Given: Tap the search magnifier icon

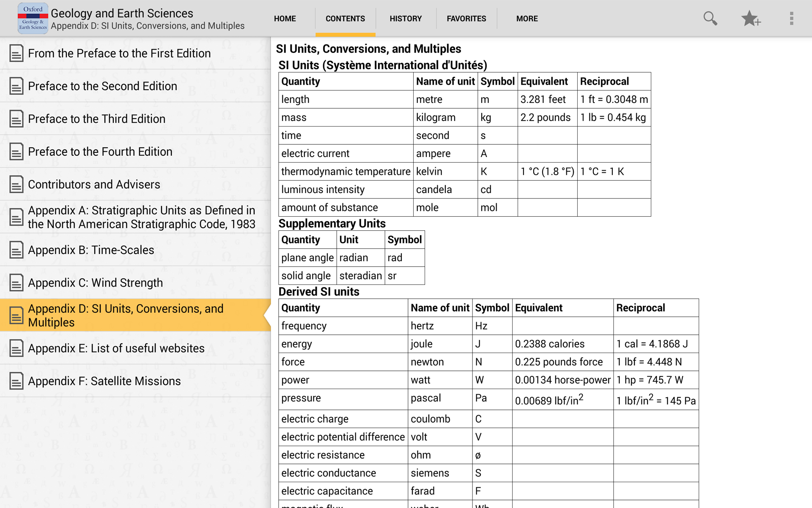Looking at the screenshot, I should [x=710, y=18].
